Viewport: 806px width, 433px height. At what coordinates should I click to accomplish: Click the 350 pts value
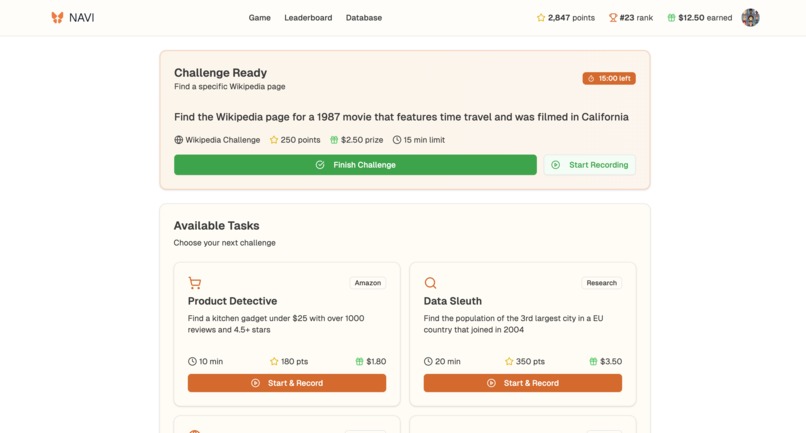(530, 362)
